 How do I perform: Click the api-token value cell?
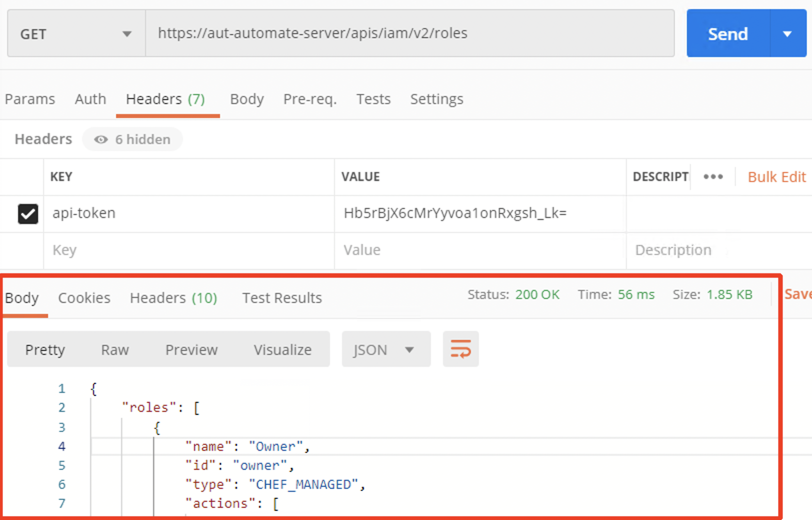(x=480, y=213)
